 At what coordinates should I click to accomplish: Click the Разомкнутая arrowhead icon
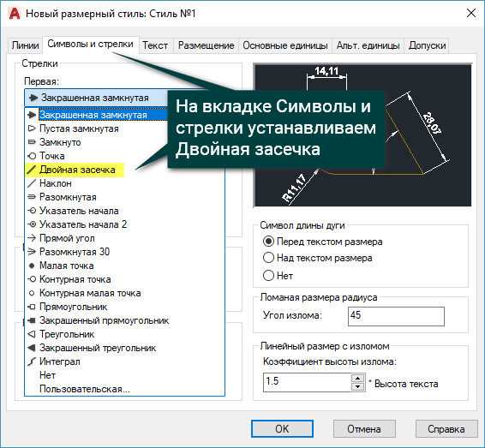[x=32, y=197]
